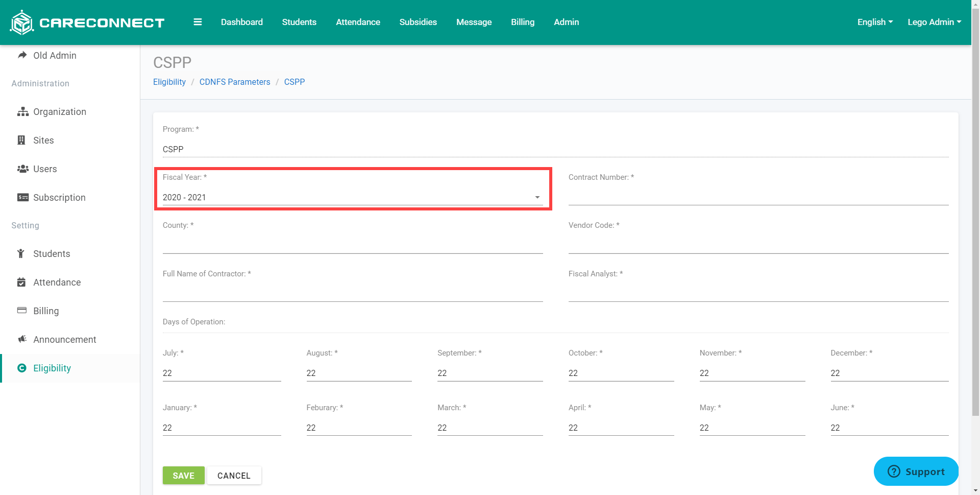
Task: Click the January days input field
Action: [x=222, y=428]
